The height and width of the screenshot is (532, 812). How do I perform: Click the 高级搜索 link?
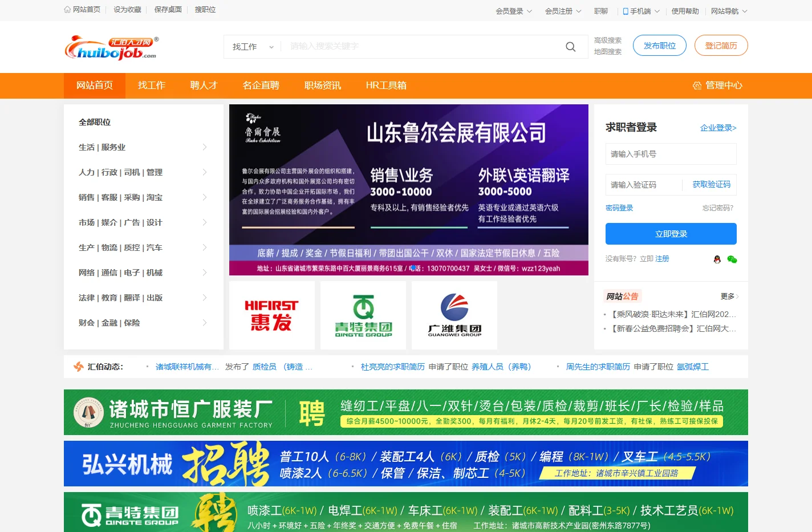pyautogui.click(x=608, y=40)
